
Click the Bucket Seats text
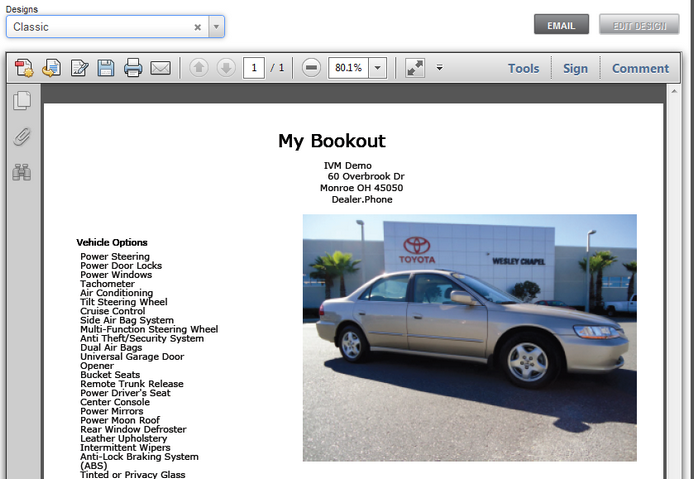coord(110,375)
